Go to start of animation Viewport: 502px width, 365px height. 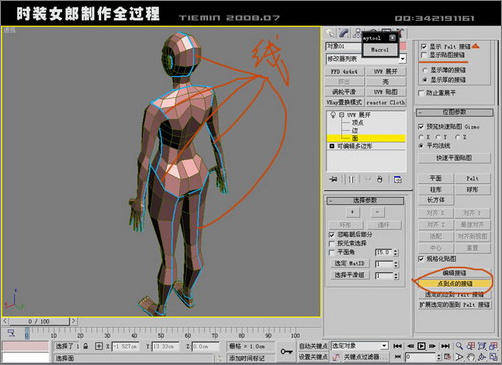[x=397, y=346]
